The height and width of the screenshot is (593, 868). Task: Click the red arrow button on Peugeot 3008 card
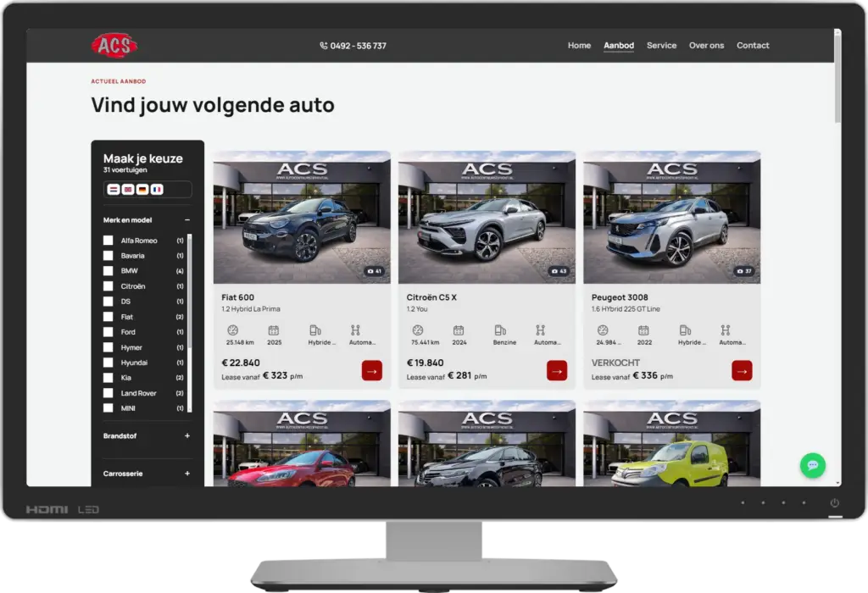tap(742, 371)
